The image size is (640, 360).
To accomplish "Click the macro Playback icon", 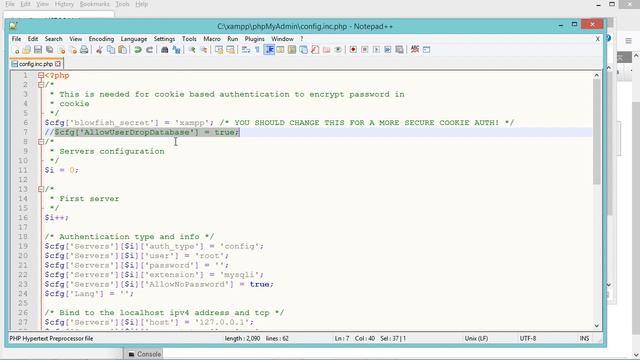I will [x=376, y=50].
